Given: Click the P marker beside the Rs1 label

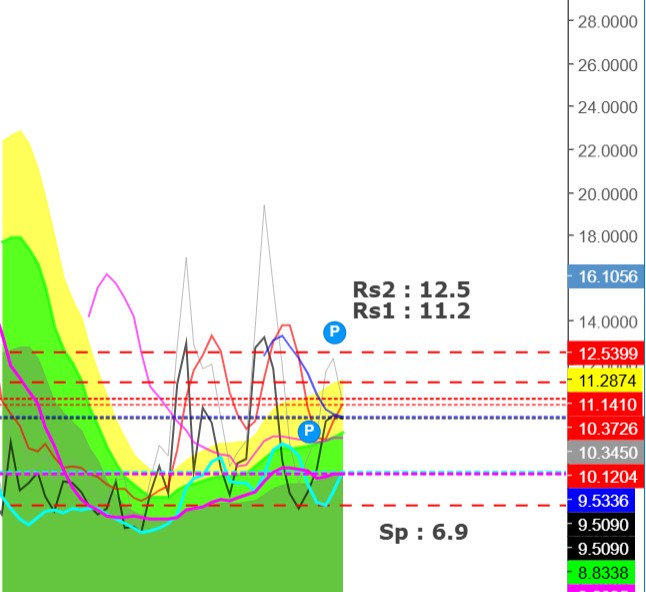Looking at the screenshot, I should [x=335, y=333].
